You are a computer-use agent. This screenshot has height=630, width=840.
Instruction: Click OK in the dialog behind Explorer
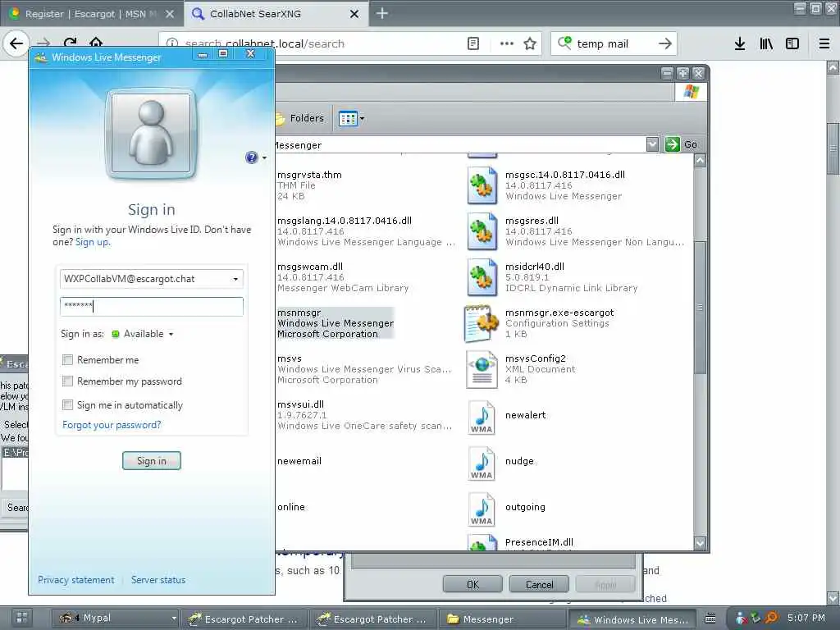pyautogui.click(x=472, y=584)
